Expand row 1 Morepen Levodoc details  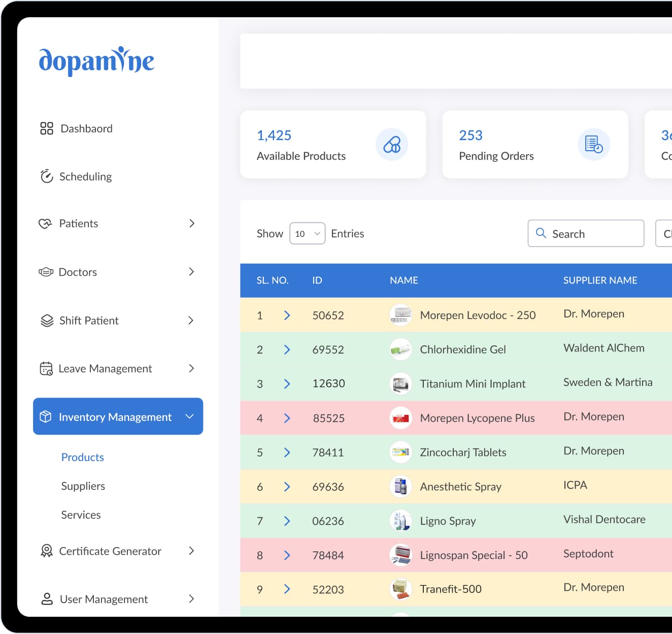click(287, 315)
